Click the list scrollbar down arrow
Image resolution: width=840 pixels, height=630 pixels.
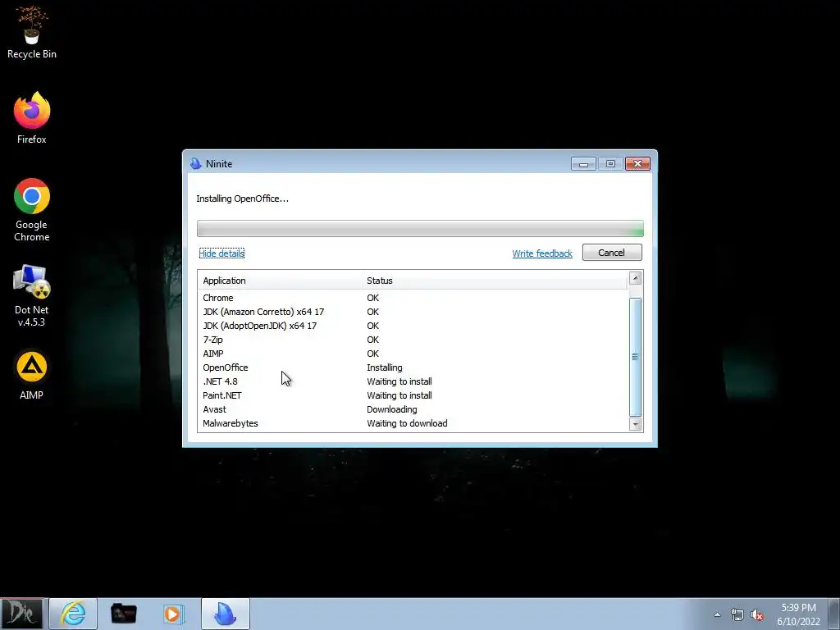click(636, 424)
